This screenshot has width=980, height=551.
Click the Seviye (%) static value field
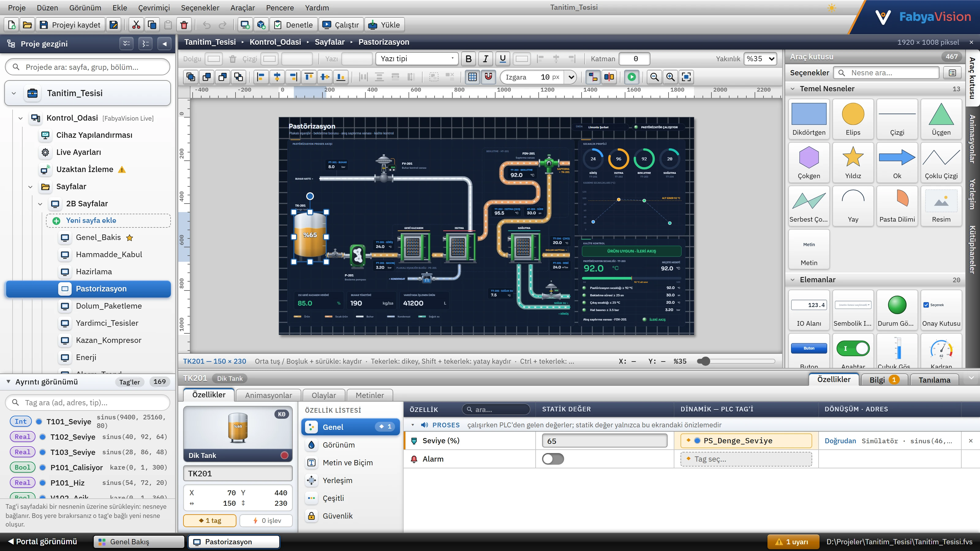coord(605,441)
